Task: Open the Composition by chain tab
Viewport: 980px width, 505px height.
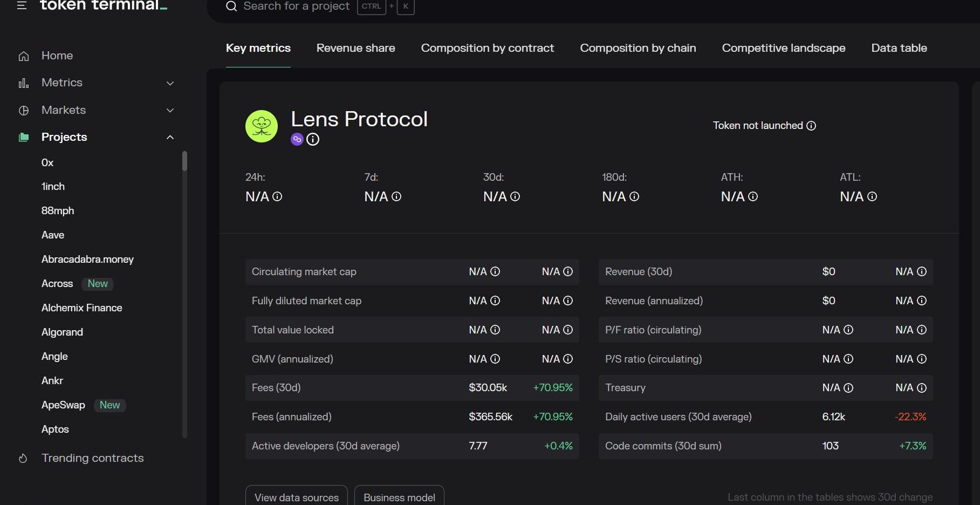Action: [638, 48]
